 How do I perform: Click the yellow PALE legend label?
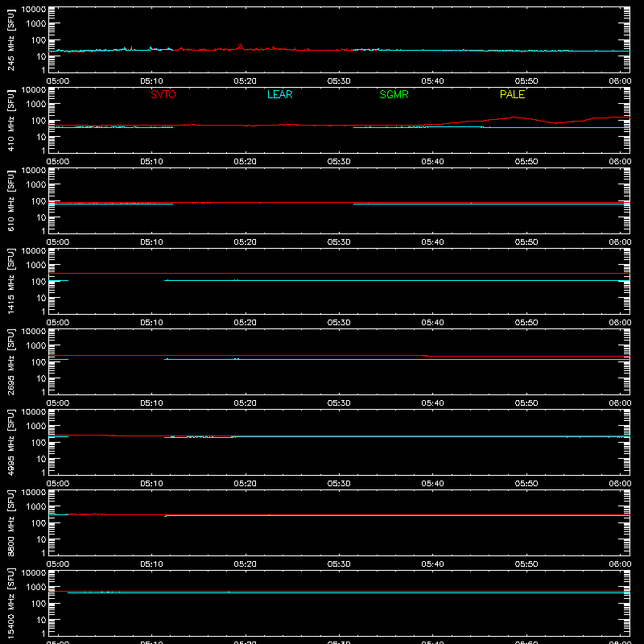point(512,94)
